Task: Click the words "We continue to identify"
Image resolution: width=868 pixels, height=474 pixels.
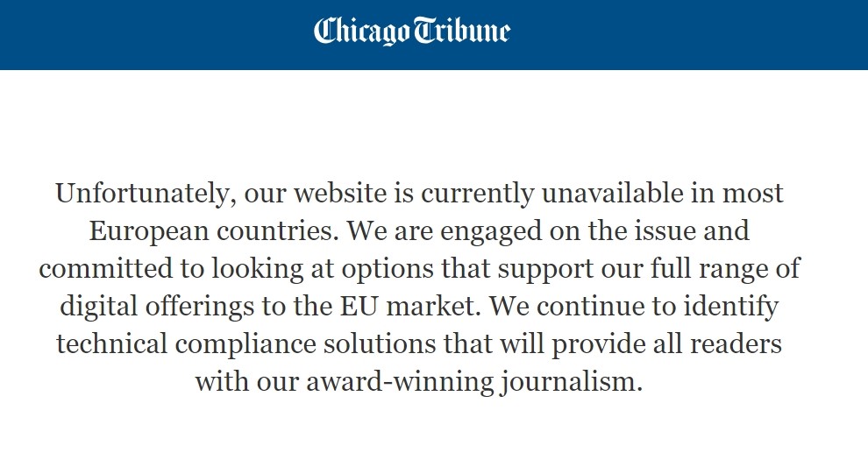Action: 634,307
